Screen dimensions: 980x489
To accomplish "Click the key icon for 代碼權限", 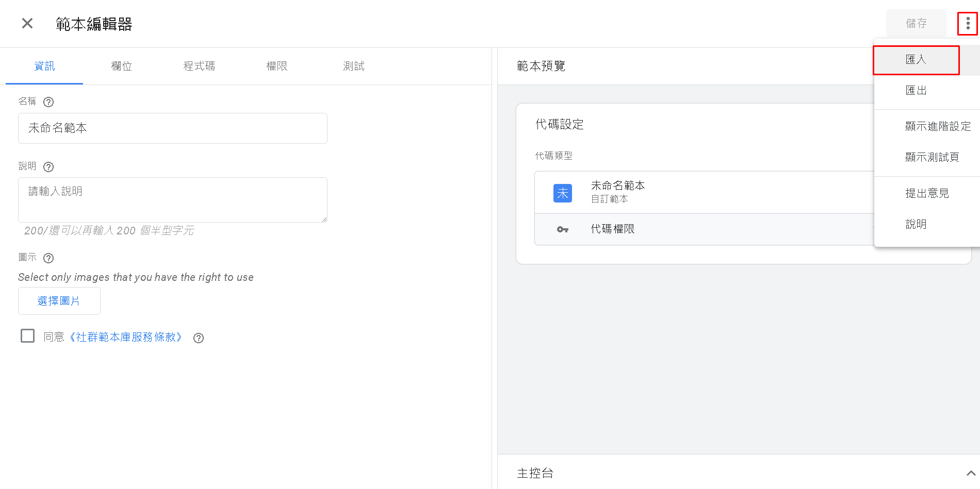I will pyautogui.click(x=563, y=229).
